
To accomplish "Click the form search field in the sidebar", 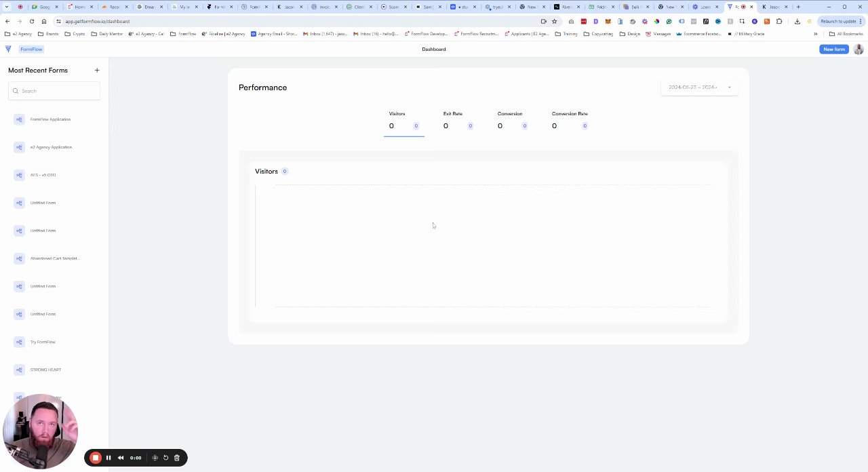I will click(x=54, y=91).
